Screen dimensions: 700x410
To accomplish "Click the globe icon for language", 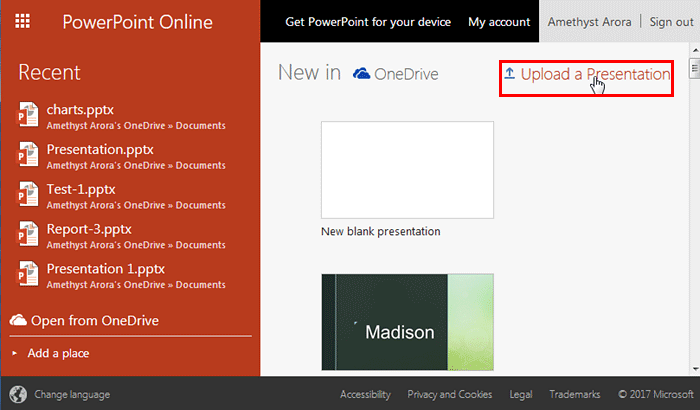I will (18, 394).
